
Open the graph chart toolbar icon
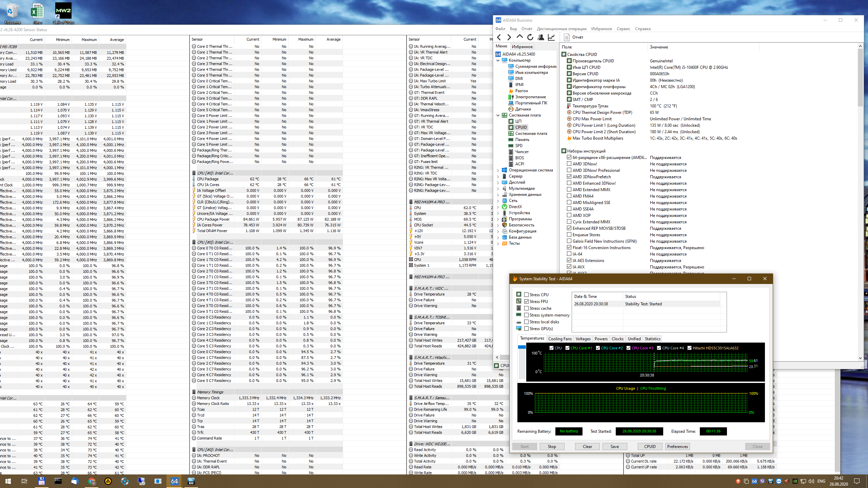pos(551,37)
